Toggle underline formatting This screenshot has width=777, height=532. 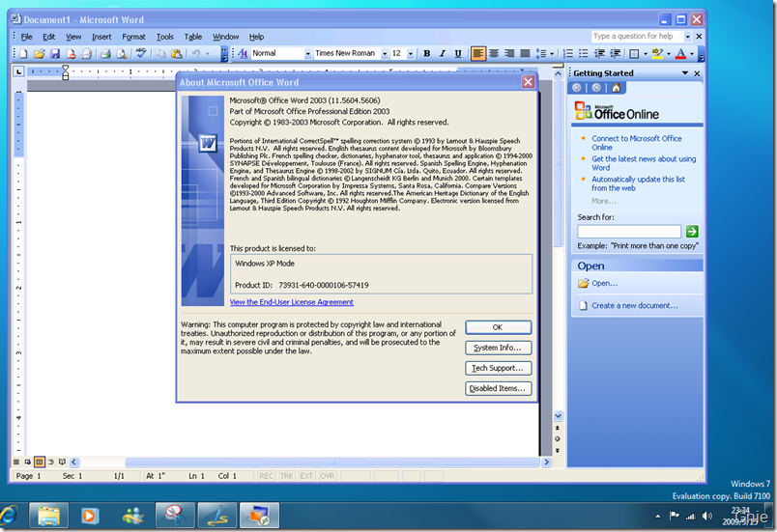pos(458,53)
